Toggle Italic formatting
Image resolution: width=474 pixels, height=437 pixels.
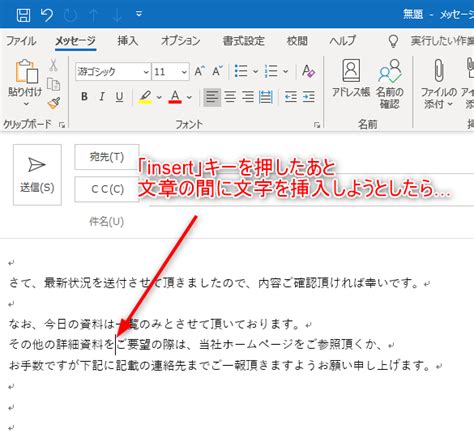[x=102, y=97]
